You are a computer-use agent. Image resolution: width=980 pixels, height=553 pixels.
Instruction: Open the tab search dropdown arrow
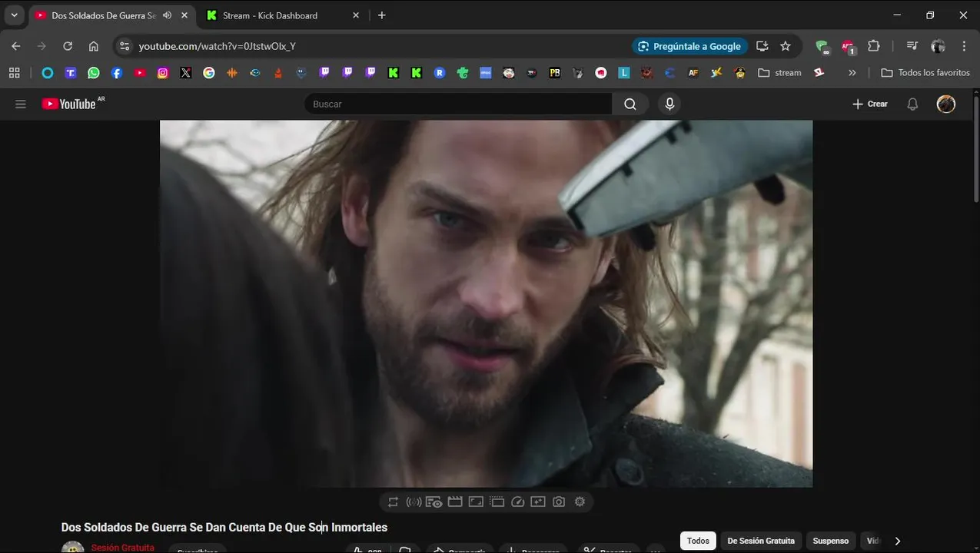click(x=14, y=15)
